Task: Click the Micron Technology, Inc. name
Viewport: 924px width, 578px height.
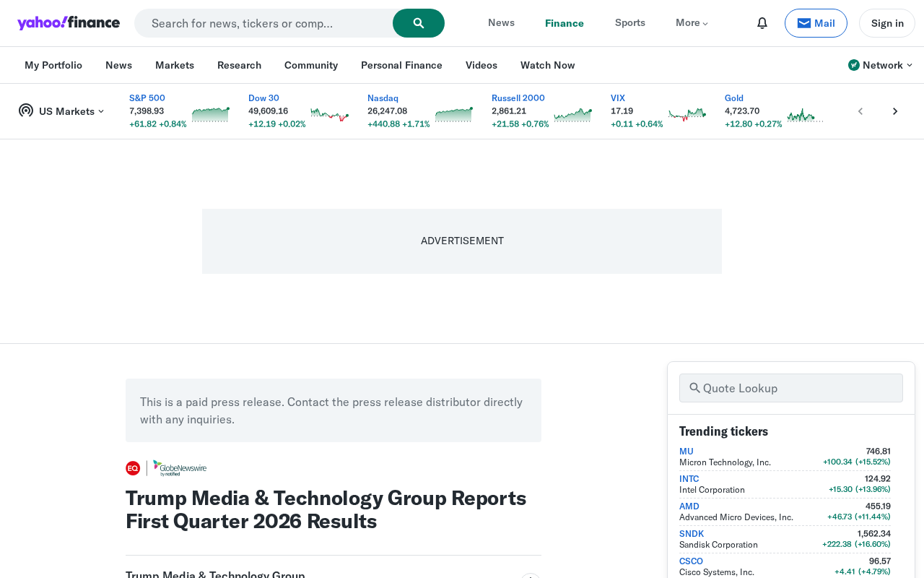Action: (725, 462)
